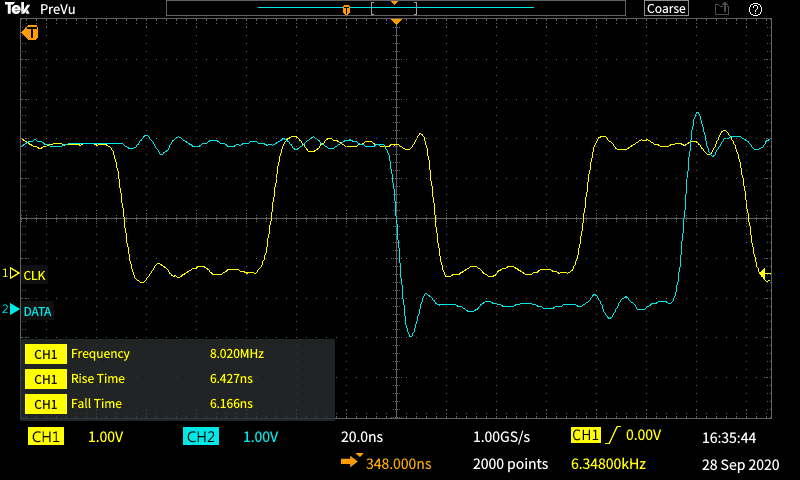
Task: Click the yellow CH1 trigger source badge
Action: (x=583, y=435)
